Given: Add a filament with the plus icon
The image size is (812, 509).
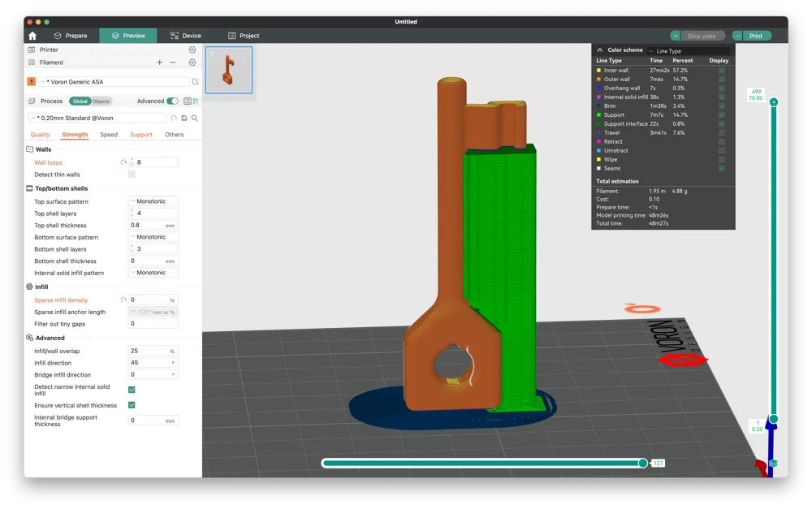Looking at the screenshot, I should [159, 63].
